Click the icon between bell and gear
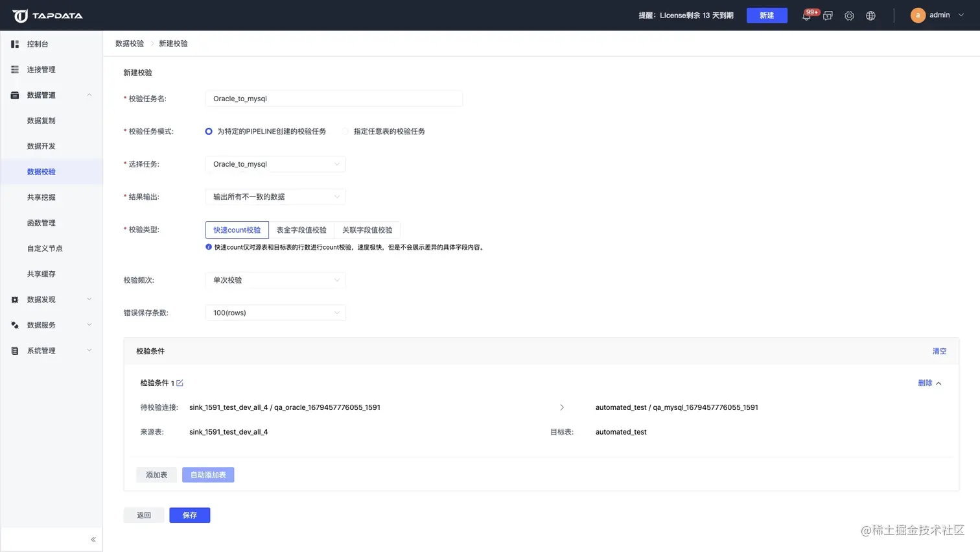The image size is (980, 552). coord(828,16)
